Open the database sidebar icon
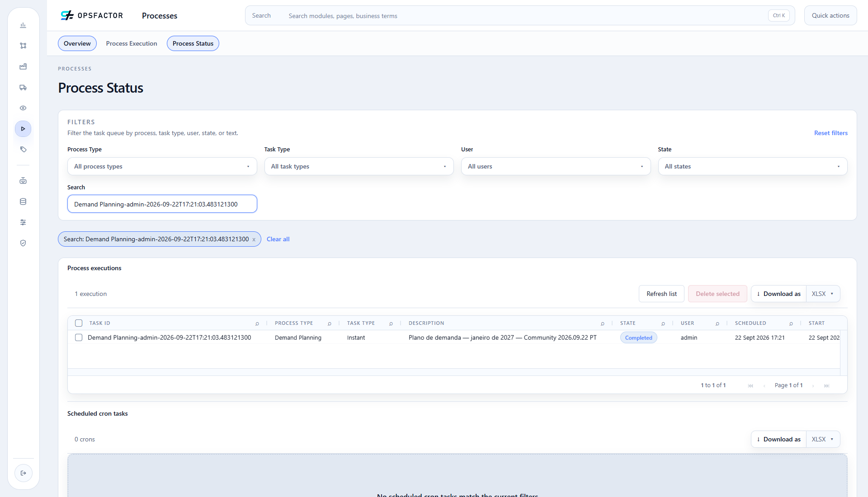868x497 pixels. (23, 202)
